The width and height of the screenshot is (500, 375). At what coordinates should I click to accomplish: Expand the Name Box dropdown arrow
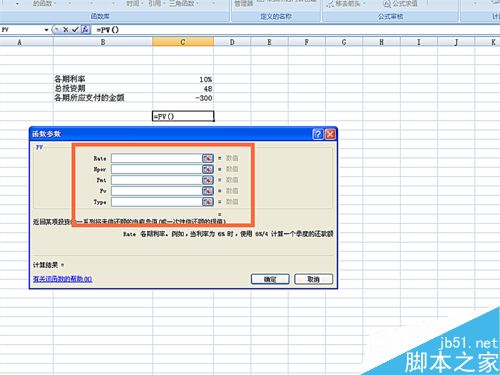pos(46,30)
